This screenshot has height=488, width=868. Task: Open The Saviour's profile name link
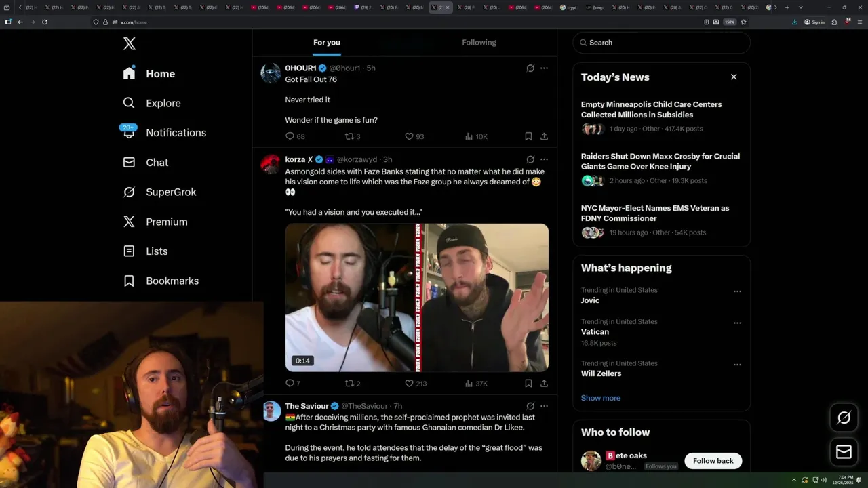click(x=307, y=406)
